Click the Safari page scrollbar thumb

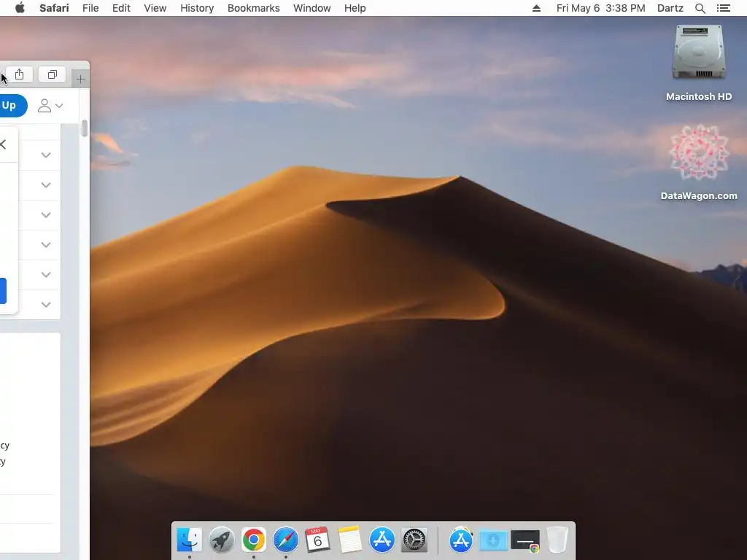pos(85,128)
